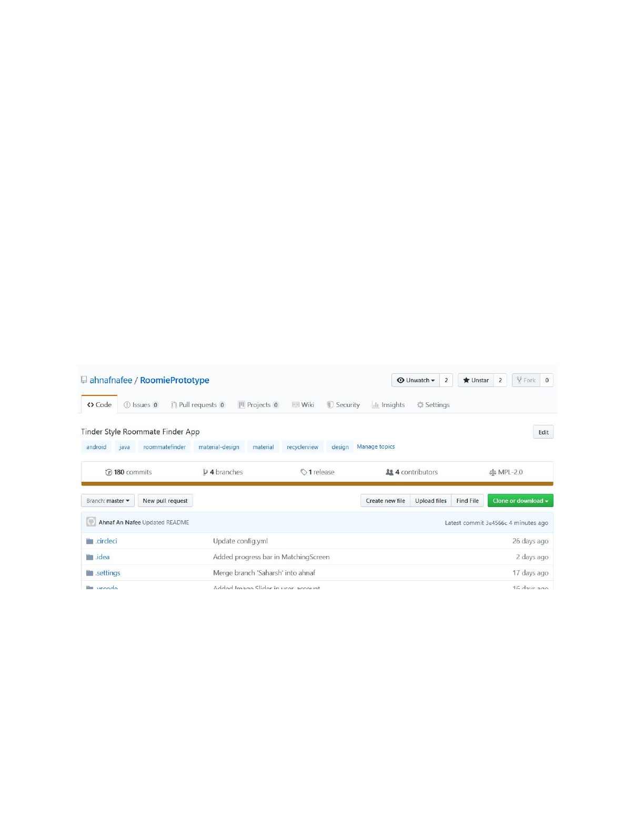Image resolution: width=644 pixels, height=834 pixels.
Task: Click the folder icon beside .settings
Action: point(89,573)
